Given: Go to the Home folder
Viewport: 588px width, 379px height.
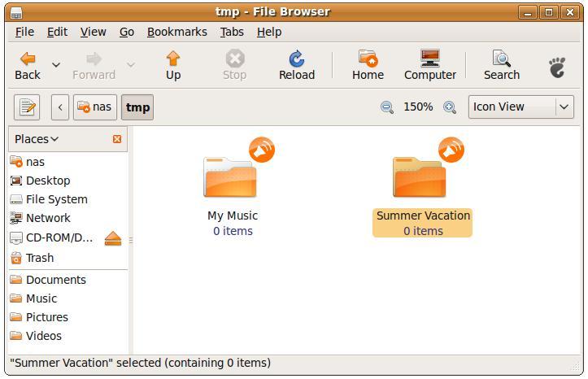Looking at the screenshot, I should [368, 65].
